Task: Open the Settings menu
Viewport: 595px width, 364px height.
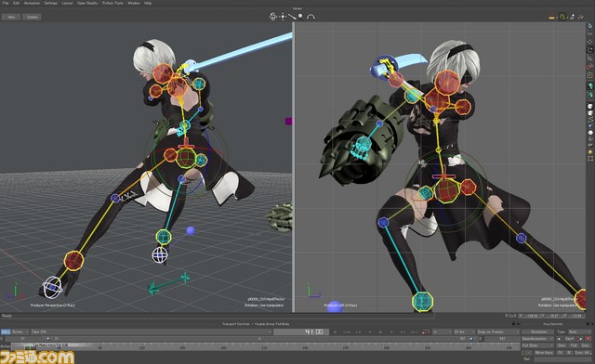Action: pos(51,3)
